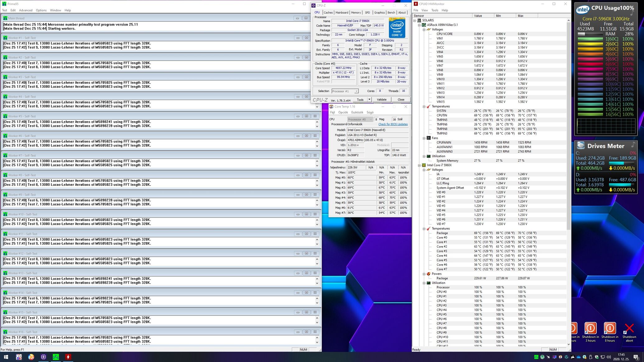
Task: Open the media player taskbar icon
Action: (x=31, y=357)
